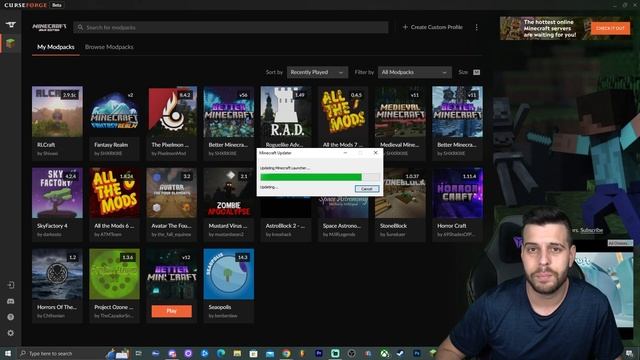Open Photoshop from the taskbar
This screenshot has width=640, height=360.
click(417, 353)
